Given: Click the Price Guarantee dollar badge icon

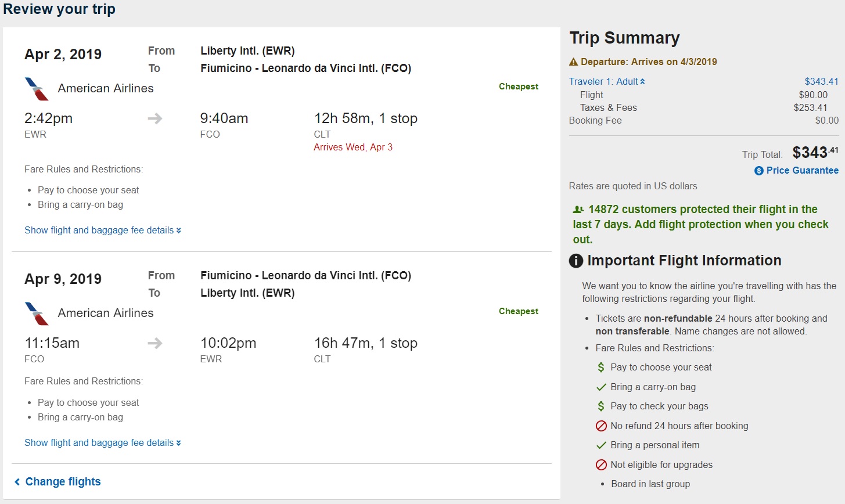Looking at the screenshot, I should [x=759, y=171].
